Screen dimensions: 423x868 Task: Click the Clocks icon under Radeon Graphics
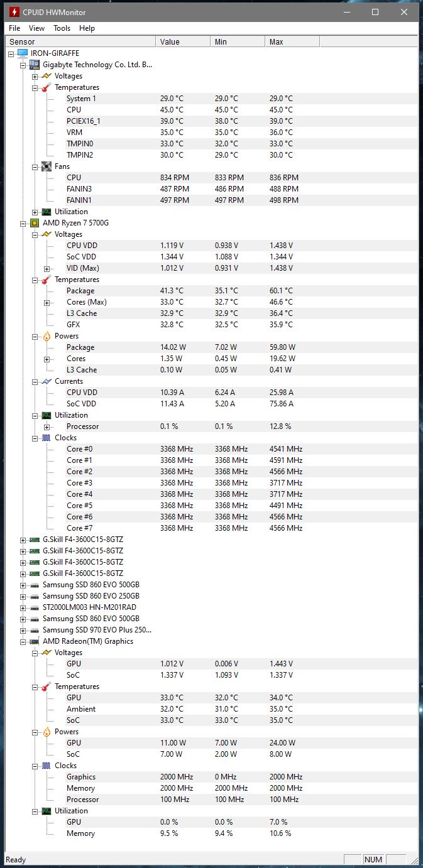point(47,766)
